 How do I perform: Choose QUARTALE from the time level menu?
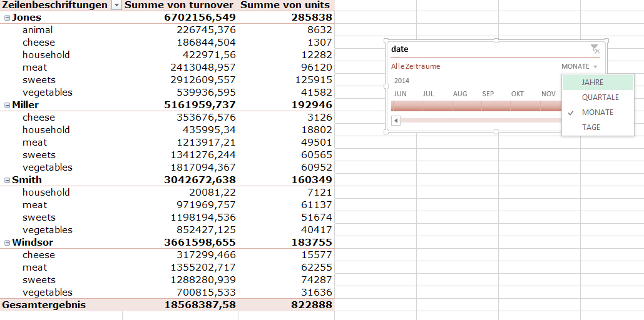(x=600, y=97)
